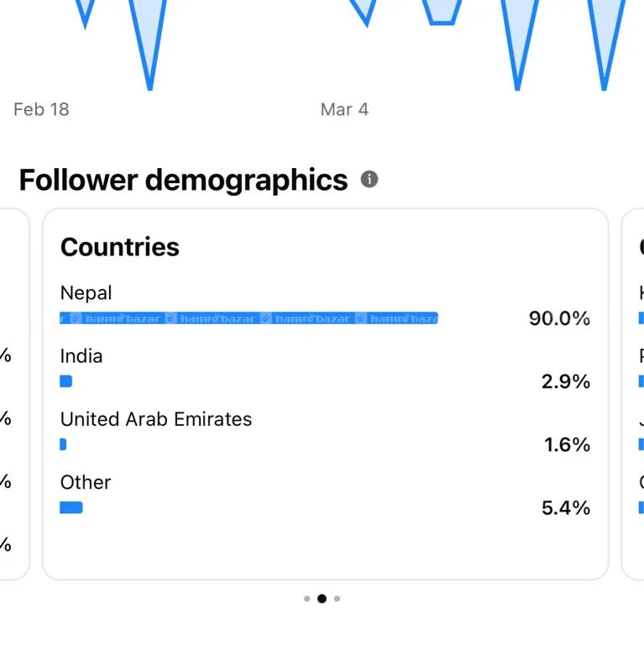
Task: Select the India percentage bar
Action: point(66,381)
